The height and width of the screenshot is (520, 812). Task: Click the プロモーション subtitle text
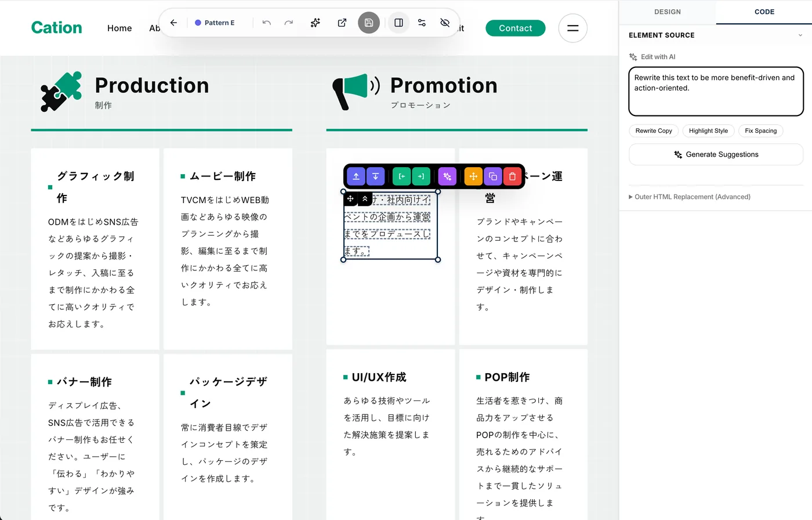click(420, 105)
